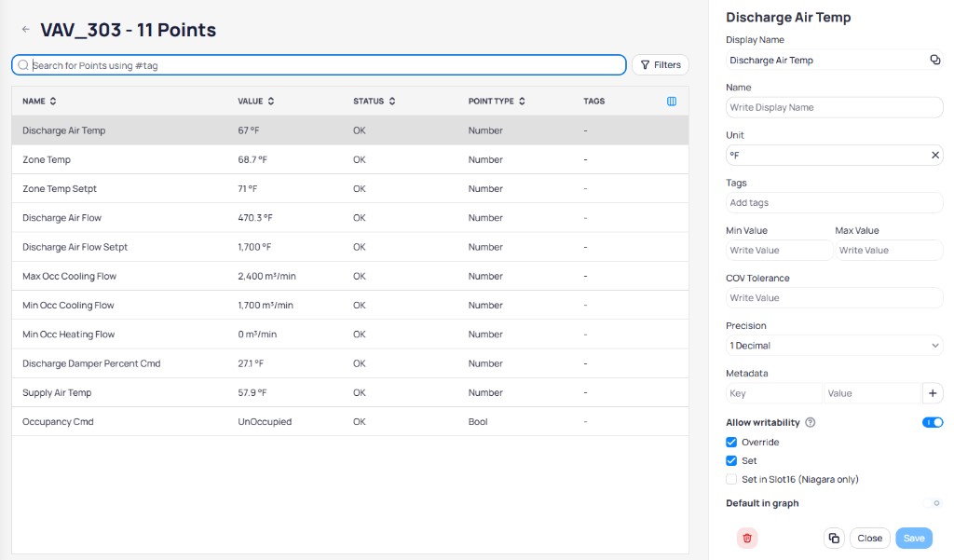Uncheck the Set checkbox

(731, 461)
